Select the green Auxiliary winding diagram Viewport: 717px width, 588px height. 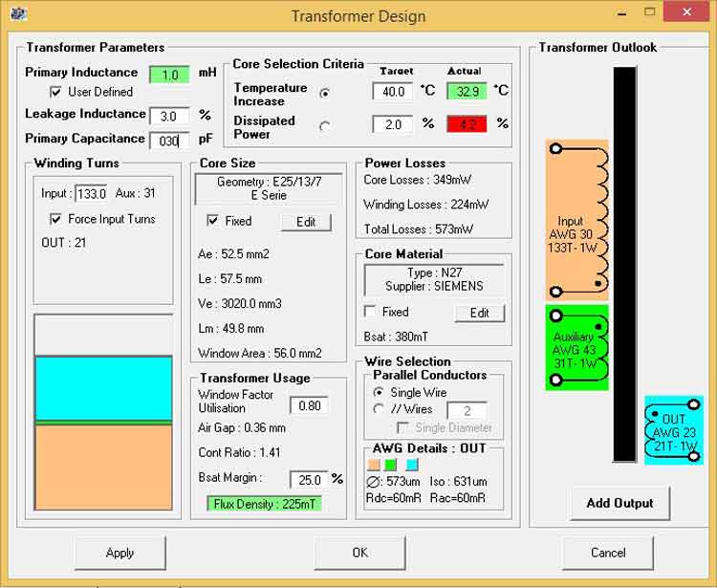tap(576, 348)
